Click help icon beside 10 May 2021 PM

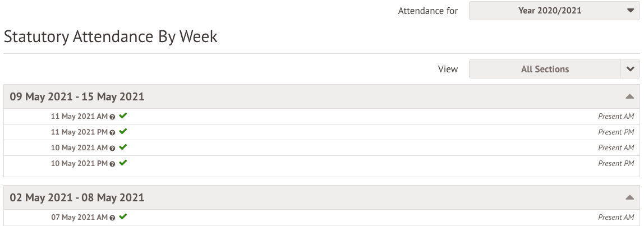113,164
